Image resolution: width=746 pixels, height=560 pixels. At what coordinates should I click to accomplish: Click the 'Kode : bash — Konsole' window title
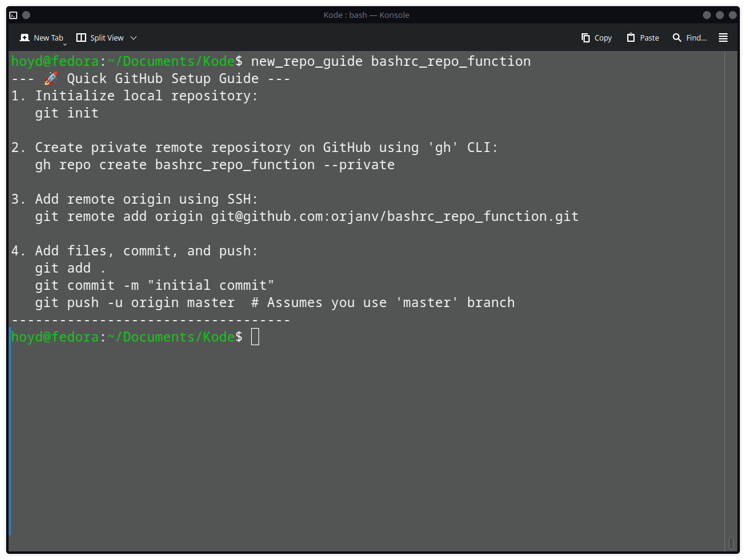point(366,15)
